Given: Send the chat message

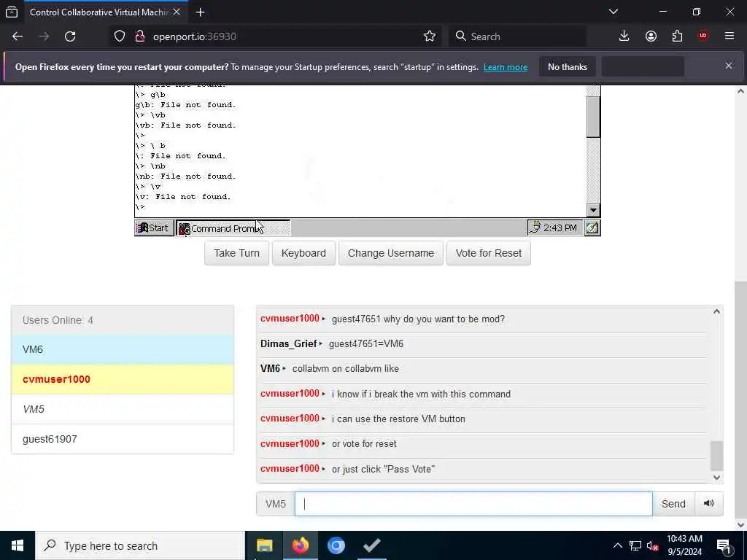Looking at the screenshot, I should 673,504.
